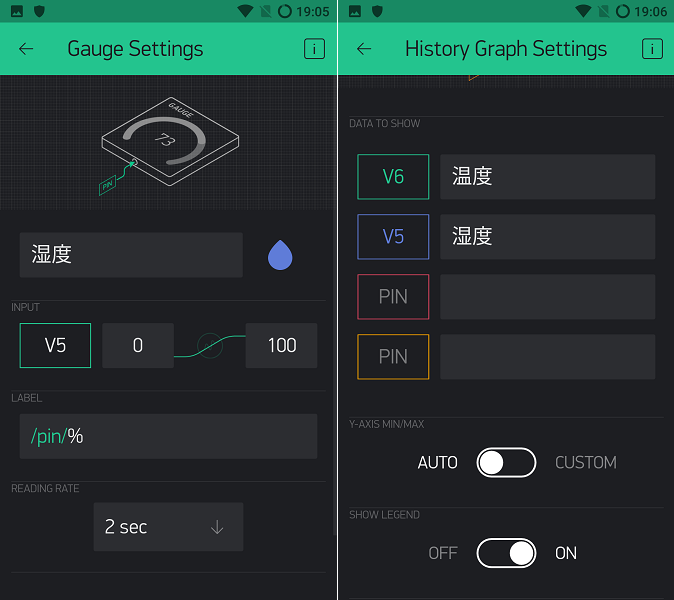
Task: Tap the gauge widget illustration
Action: 169,145
